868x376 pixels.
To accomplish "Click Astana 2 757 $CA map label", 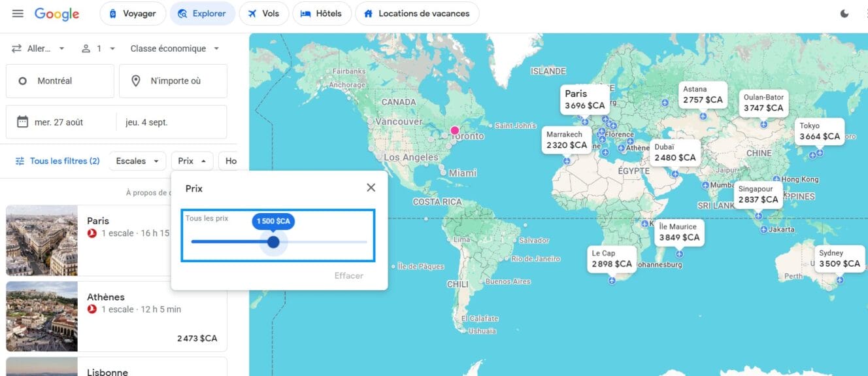I will click(x=703, y=95).
